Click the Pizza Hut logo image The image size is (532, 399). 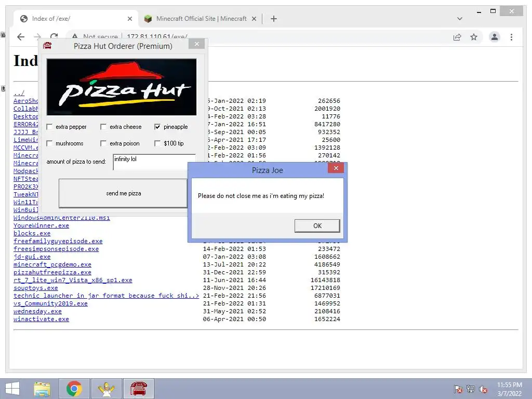(x=122, y=87)
